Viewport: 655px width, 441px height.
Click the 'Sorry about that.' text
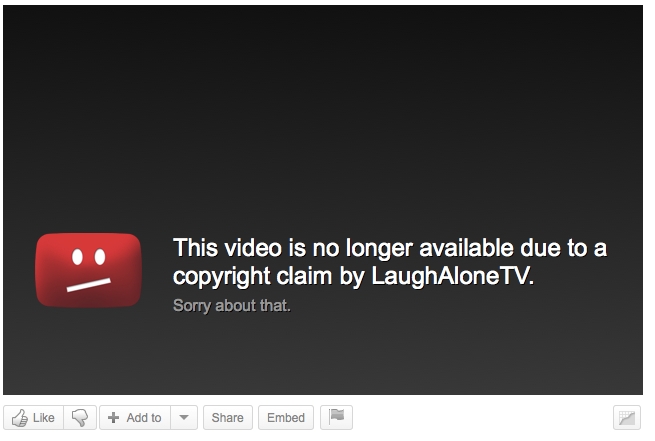pyautogui.click(x=232, y=306)
